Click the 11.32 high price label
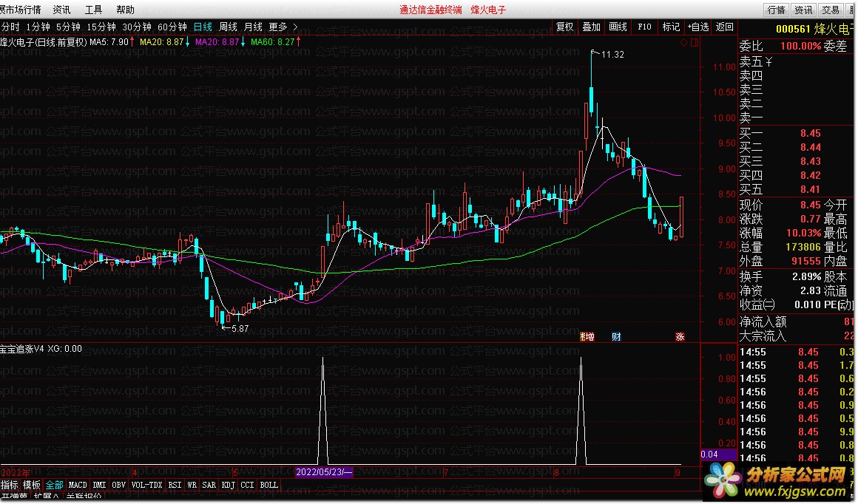 point(612,54)
